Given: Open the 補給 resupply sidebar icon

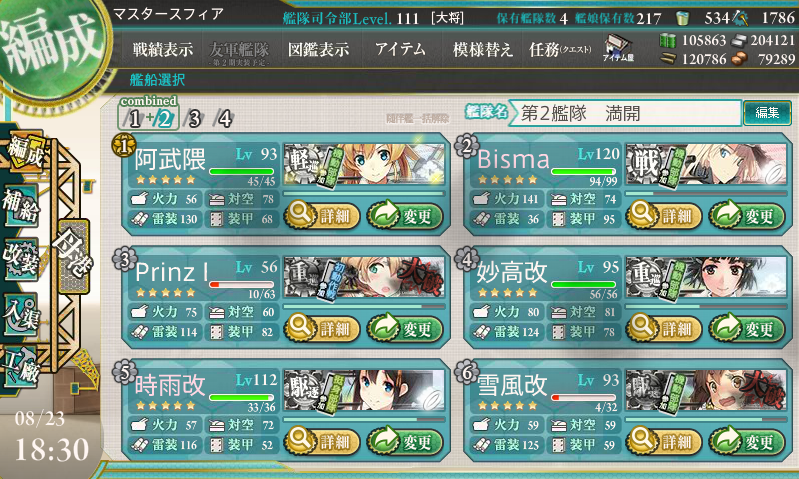Looking at the screenshot, I should (x=21, y=205).
